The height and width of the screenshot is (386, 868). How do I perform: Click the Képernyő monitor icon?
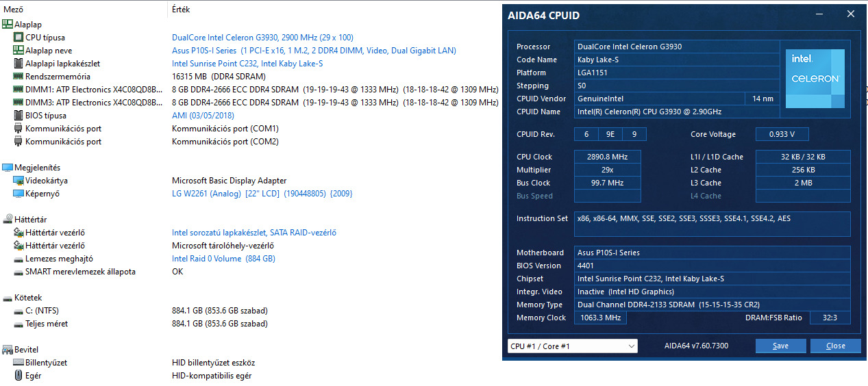pyautogui.click(x=18, y=194)
